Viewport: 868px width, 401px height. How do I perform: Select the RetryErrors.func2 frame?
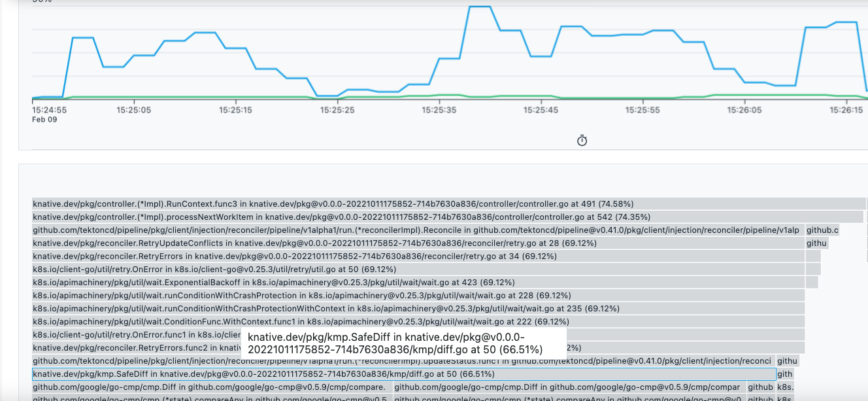pyautogui.click(x=131, y=347)
